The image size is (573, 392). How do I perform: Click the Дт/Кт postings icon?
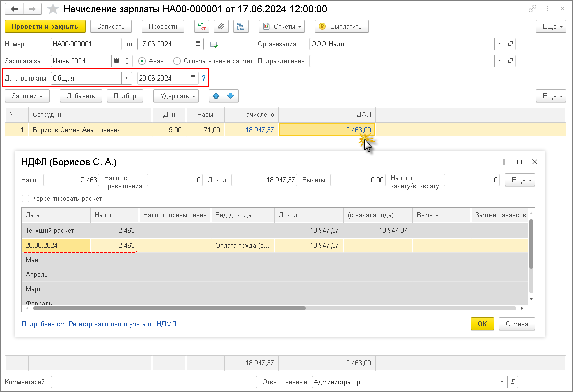(x=201, y=26)
